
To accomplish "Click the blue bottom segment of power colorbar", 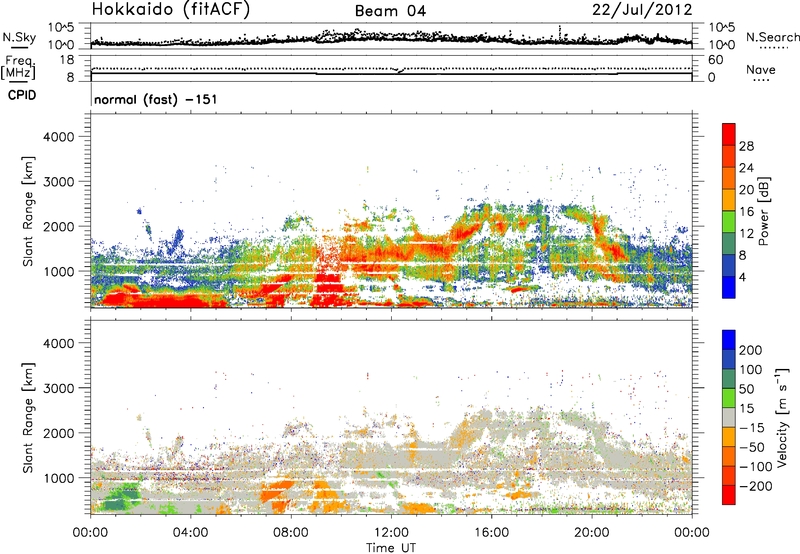I will pos(729,287).
